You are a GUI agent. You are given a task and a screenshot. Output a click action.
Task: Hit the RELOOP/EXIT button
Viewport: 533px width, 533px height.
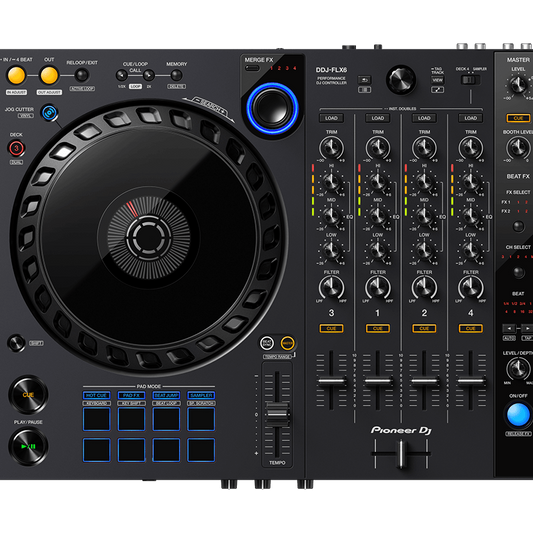(x=82, y=75)
